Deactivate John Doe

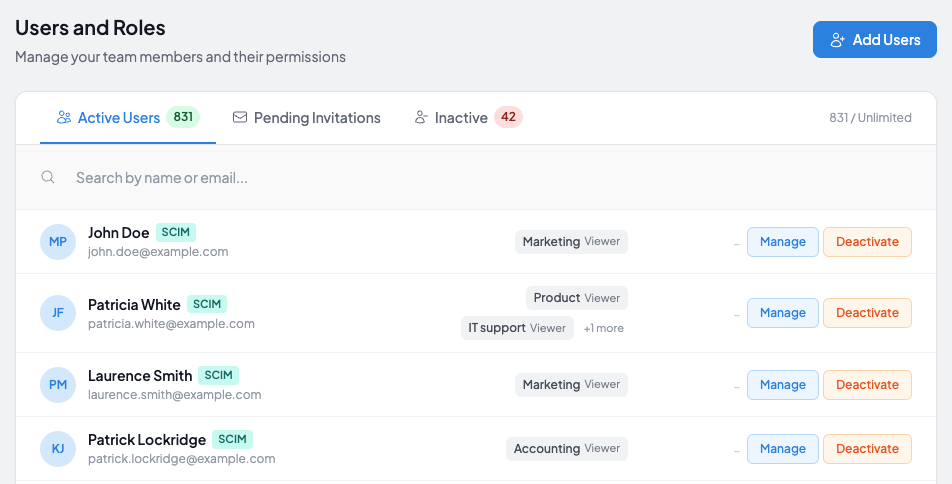coord(867,242)
